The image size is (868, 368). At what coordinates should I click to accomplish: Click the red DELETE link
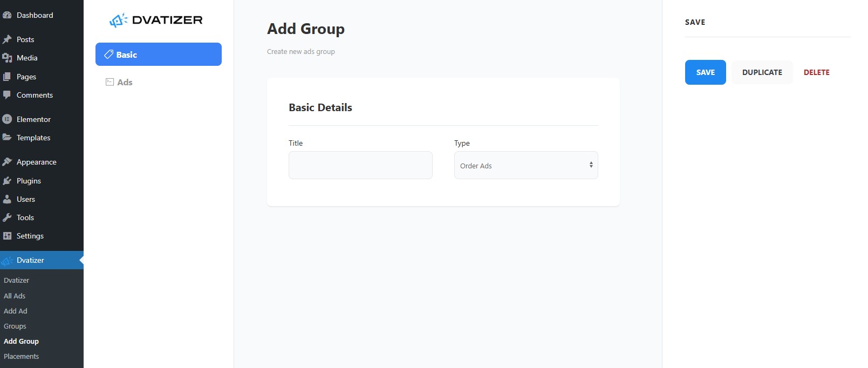point(817,72)
